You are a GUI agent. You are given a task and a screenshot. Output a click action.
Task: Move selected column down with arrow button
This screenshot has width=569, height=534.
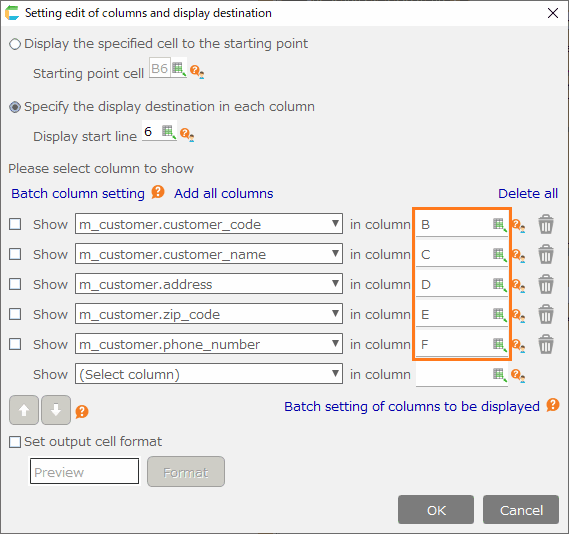pyautogui.click(x=56, y=410)
